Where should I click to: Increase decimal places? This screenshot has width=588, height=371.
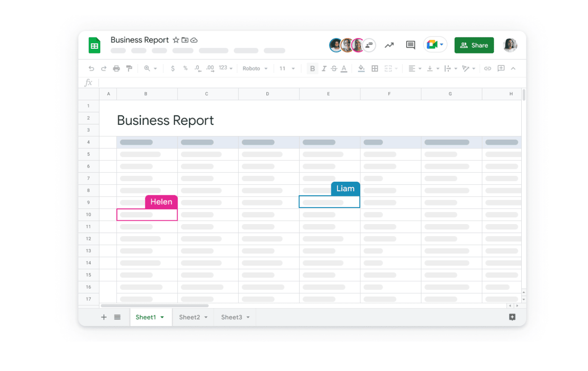210,68
